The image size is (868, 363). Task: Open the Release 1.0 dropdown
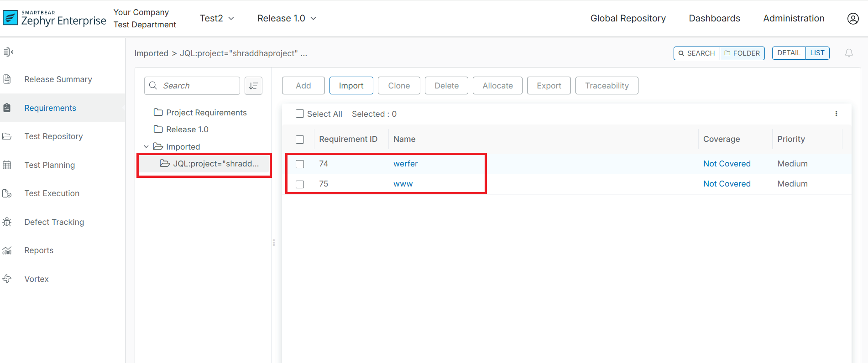[x=287, y=19]
